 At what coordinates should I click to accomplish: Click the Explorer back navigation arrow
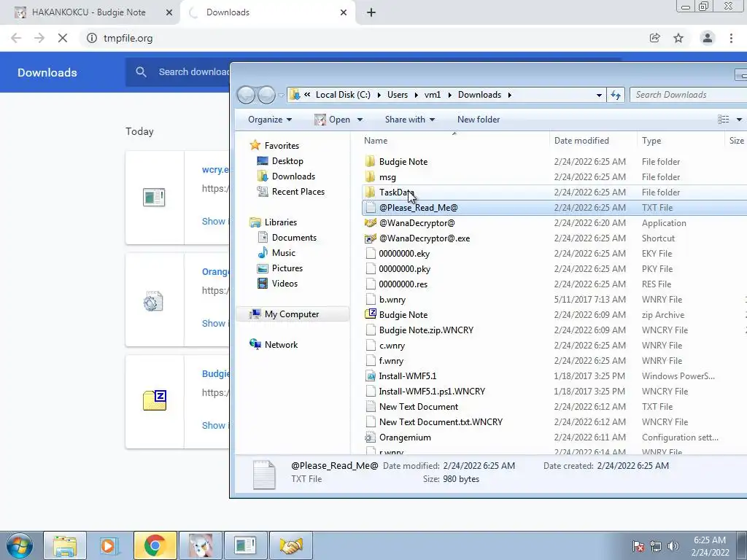coord(246,95)
